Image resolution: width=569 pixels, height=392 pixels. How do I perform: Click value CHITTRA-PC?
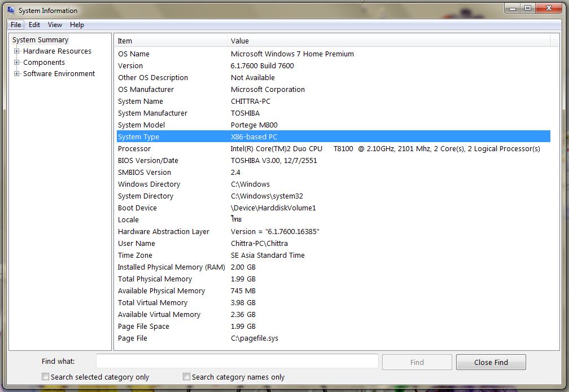251,101
